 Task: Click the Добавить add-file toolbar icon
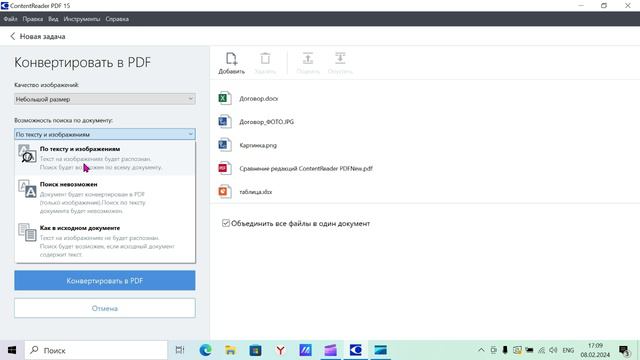(x=231, y=63)
